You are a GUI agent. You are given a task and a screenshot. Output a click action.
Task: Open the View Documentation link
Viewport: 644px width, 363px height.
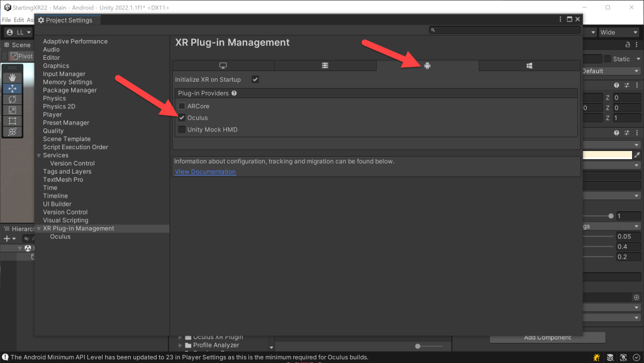point(206,172)
